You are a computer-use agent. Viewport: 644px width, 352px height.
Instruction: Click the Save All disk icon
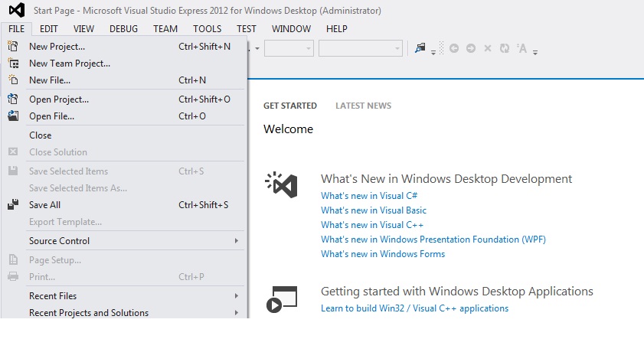click(x=12, y=205)
